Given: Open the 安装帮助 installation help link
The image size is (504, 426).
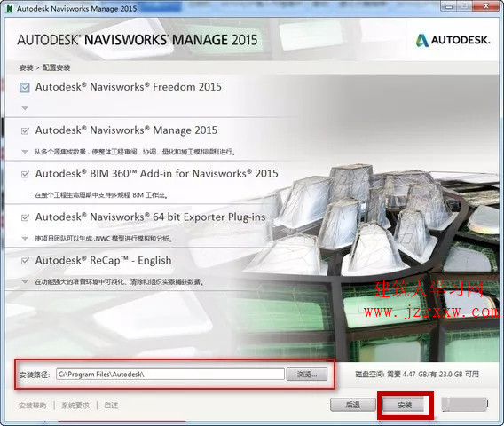Looking at the screenshot, I should (33, 406).
